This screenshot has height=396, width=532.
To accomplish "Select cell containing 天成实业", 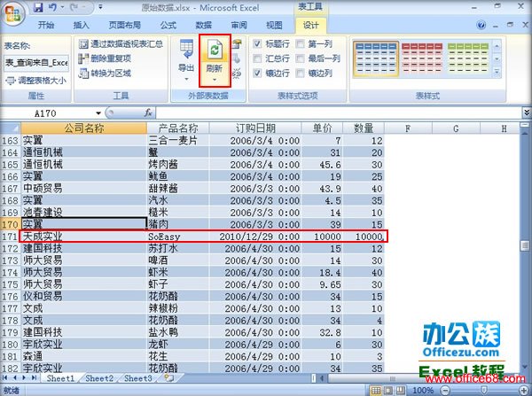I will (84, 237).
